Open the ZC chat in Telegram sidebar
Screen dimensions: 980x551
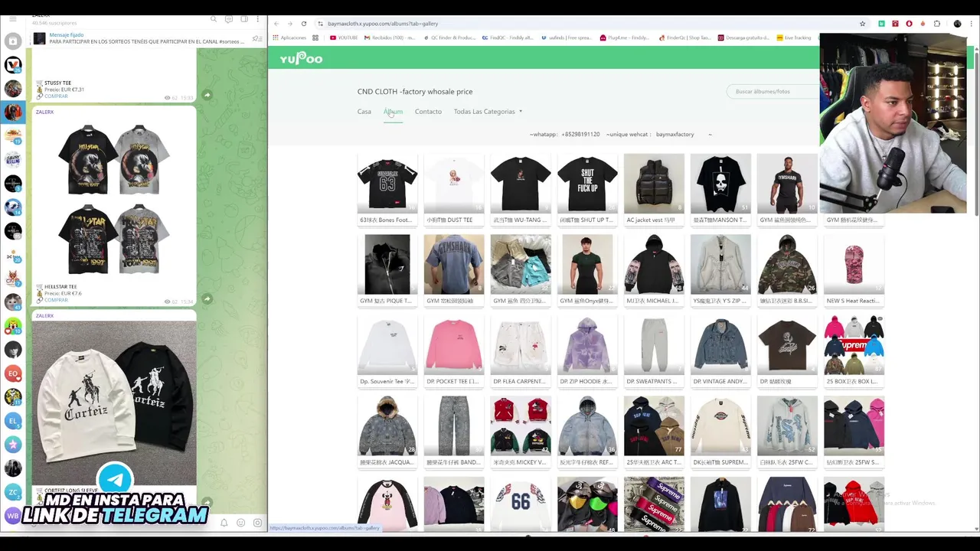tap(12, 492)
